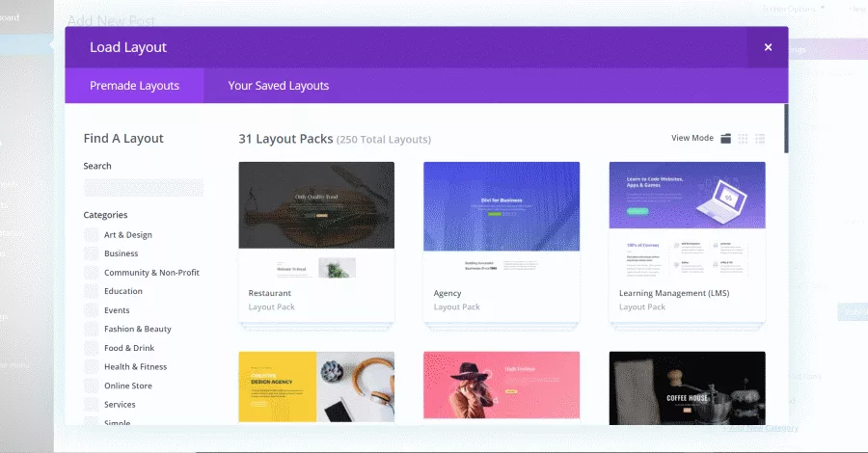Check the Education category box
Viewport: 868px width, 453px height.
tap(92, 291)
